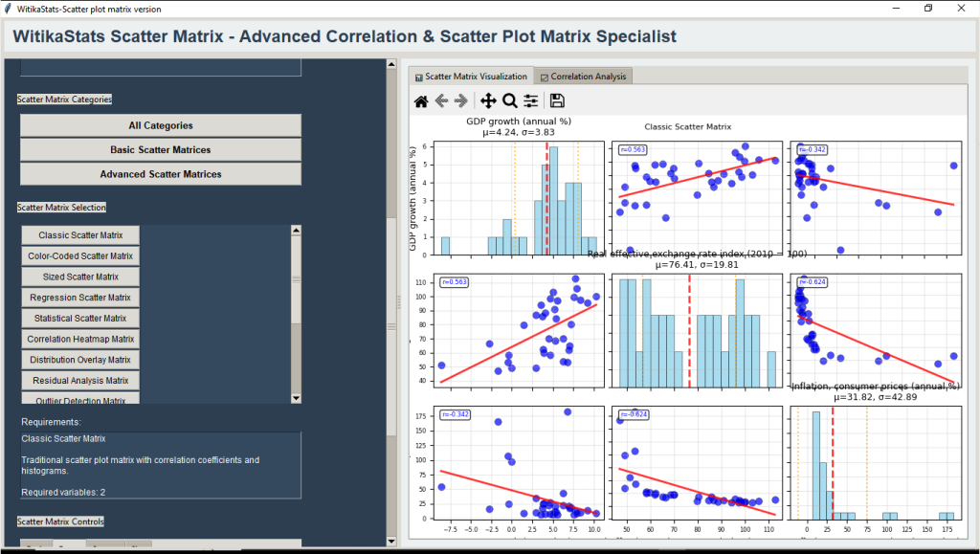Click 'Scatter Matrix Categories' label

(64, 100)
